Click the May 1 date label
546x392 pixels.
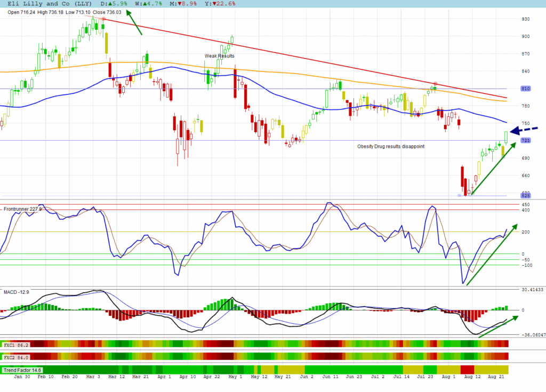pos(235,377)
